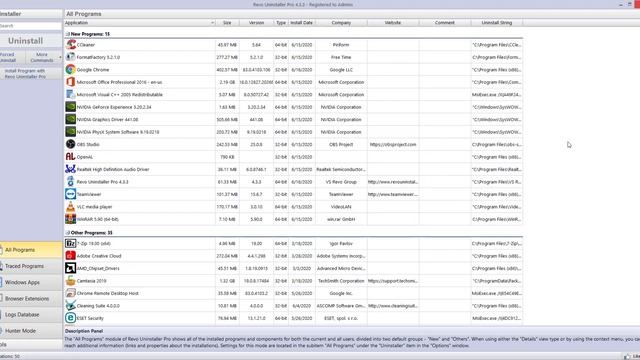
Task: Select the AMD_Chipset_Drivers icon
Action: (x=71, y=268)
